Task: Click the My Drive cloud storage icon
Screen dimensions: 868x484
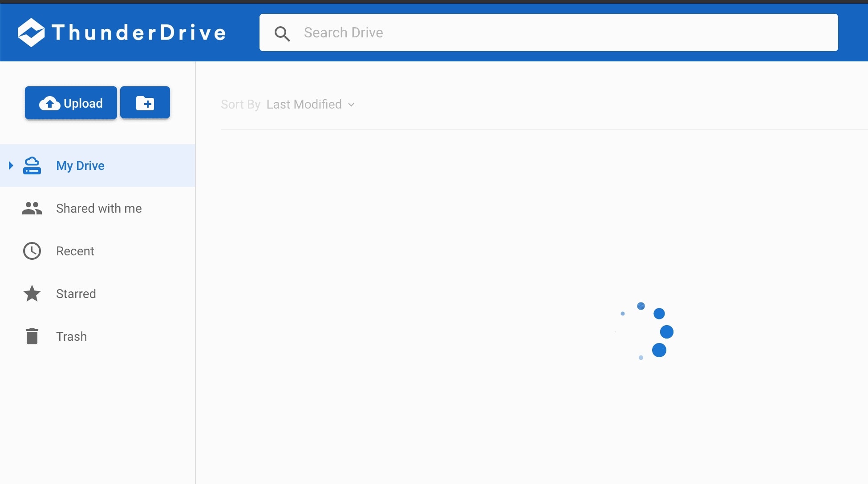Action: pyautogui.click(x=32, y=165)
